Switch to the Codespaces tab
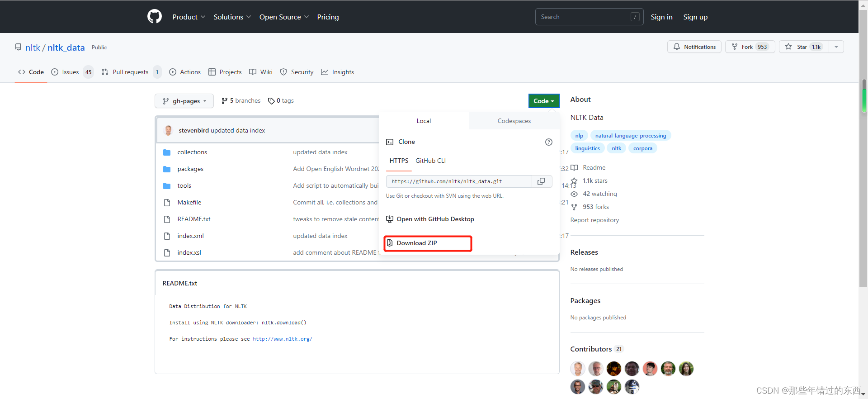The height and width of the screenshot is (399, 868). tap(514, 121)
